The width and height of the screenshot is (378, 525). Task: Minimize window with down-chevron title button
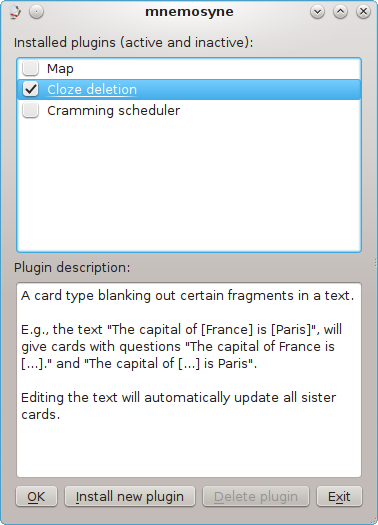pos(317,12)
